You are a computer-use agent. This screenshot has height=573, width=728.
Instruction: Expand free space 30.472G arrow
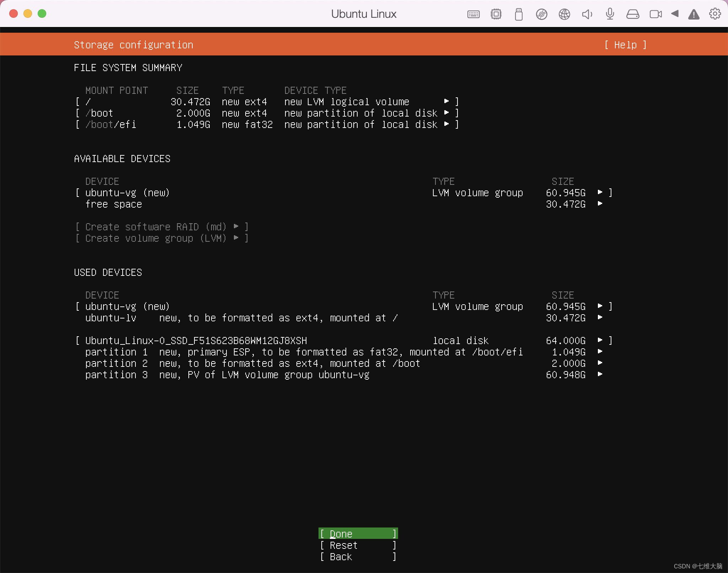tap(600, 204)
